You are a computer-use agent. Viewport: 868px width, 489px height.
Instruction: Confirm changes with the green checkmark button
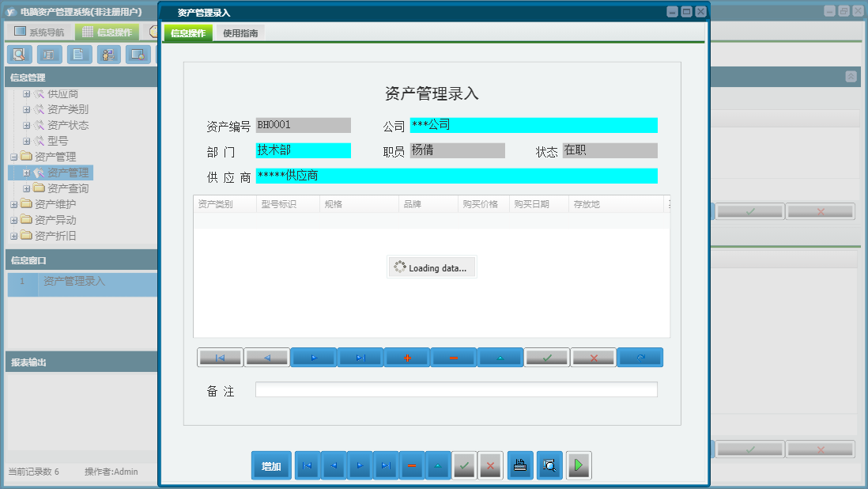pyautogui.click(x=546, y=357)
